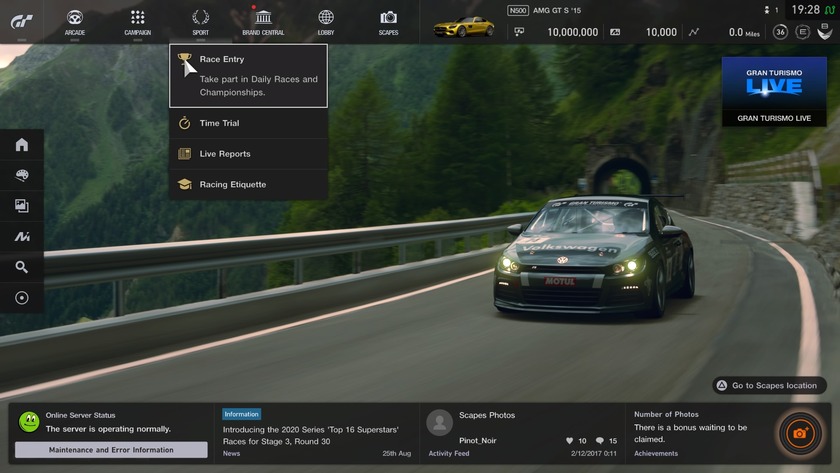Click the Gran Turismo logo at top left
The image size is (840, 473).
[21, 22]
